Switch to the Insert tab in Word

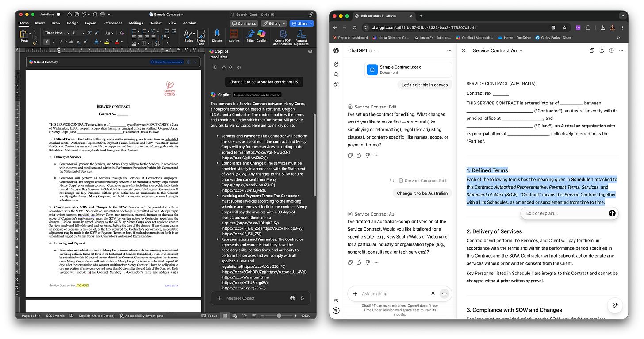coord(40,23)
